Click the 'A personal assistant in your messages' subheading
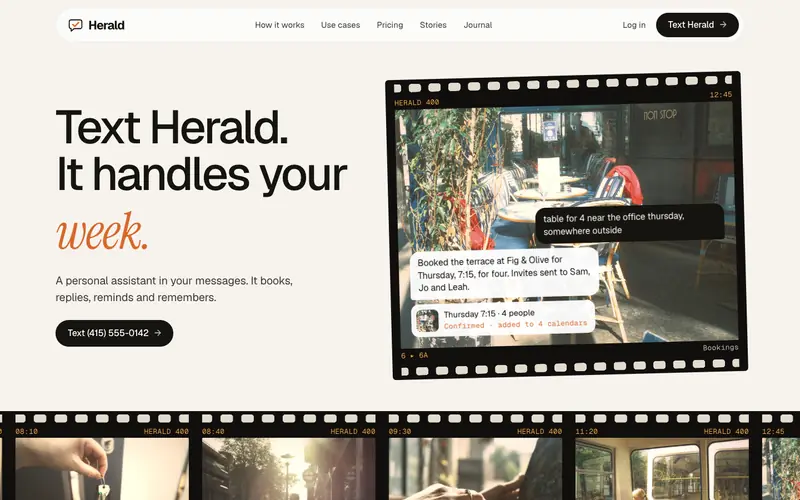Viewport: 800px width, 500px height. [x=174, y=289]
